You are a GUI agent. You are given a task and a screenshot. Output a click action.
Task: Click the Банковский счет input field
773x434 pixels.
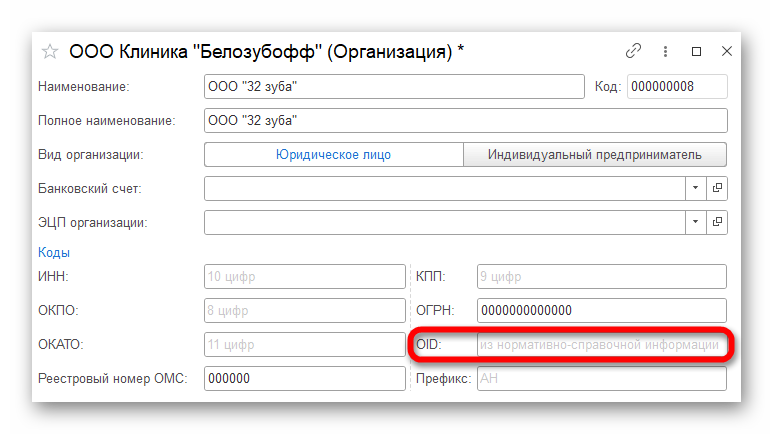pos(445,188)
